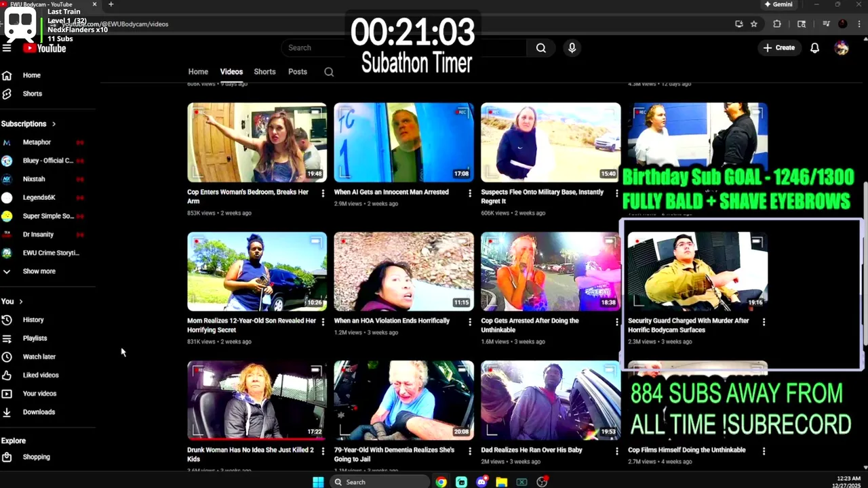Screen dimensions: 868x488
Task: Open a new browser tab
Action: click(111, 4)
